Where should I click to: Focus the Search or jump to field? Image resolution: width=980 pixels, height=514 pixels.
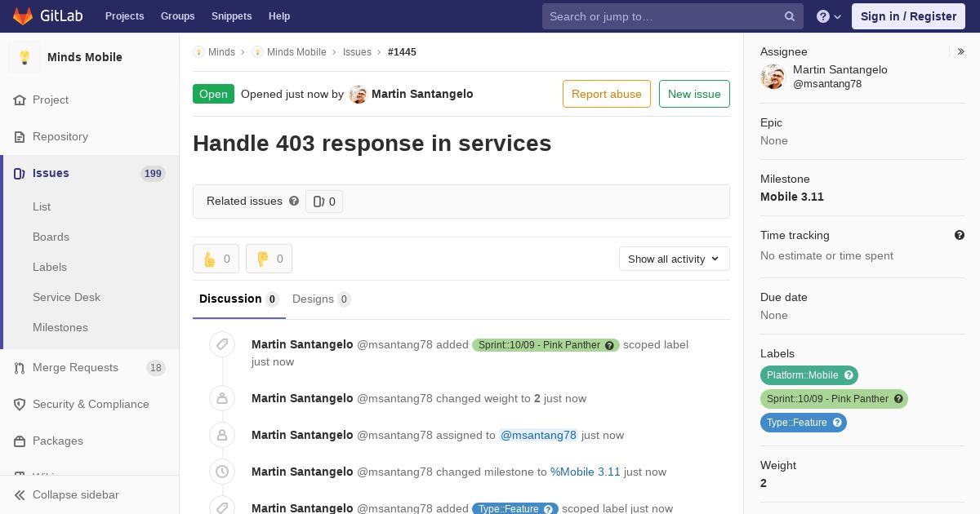(672, 16)
